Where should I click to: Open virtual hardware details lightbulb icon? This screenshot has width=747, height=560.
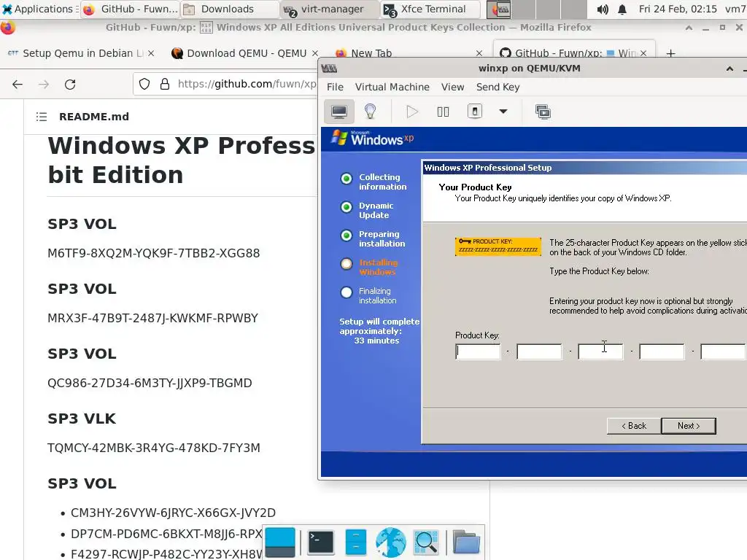[370, 112]
